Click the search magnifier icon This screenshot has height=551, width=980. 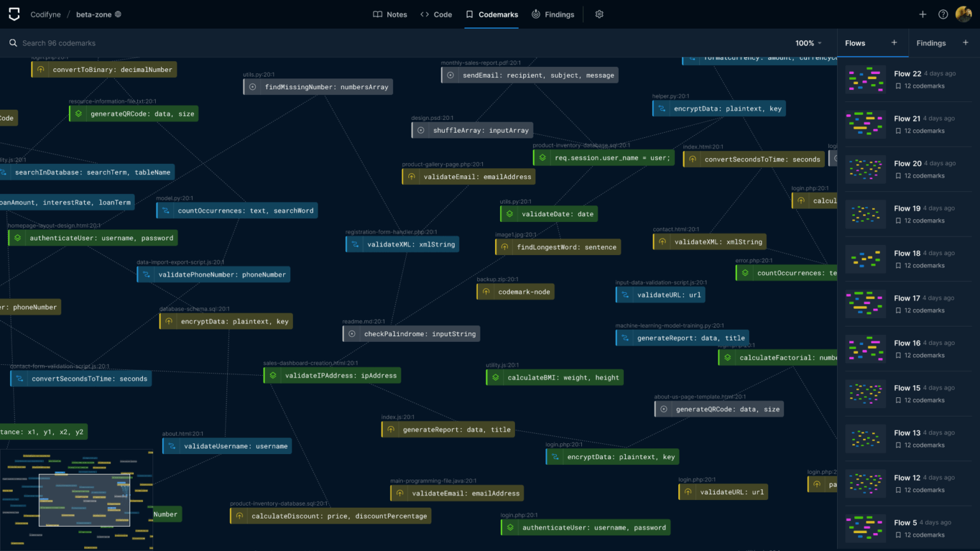click(x=13, y=43)
